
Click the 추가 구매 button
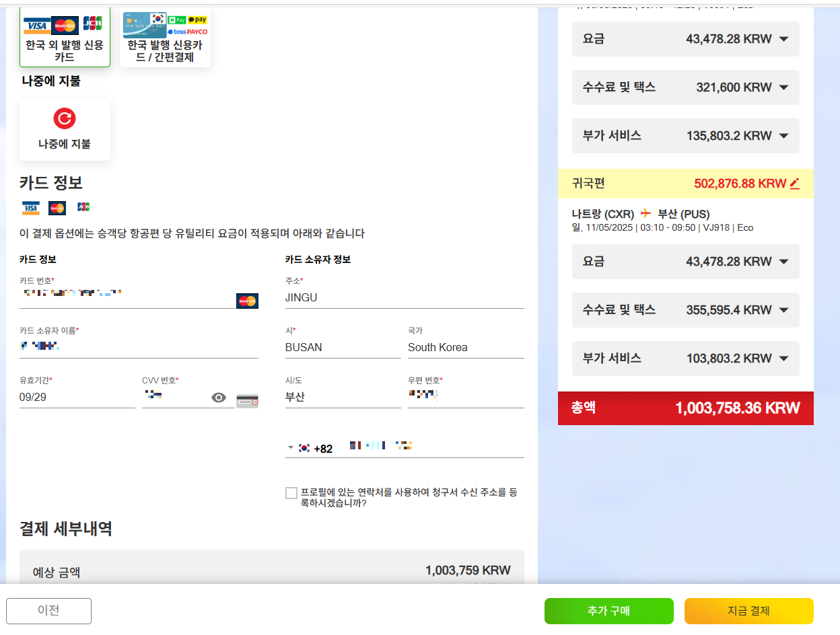[609, 611]
